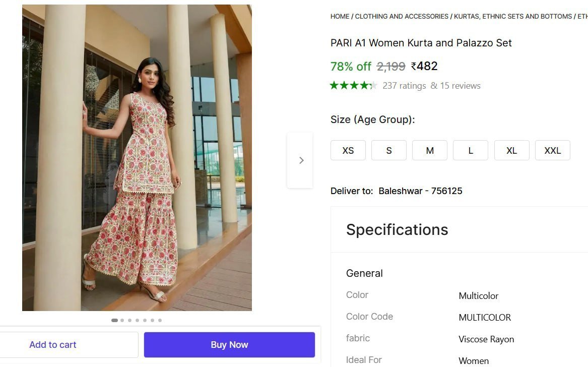Select the first carousel dot
Image resolution: width=588 pixels, height=367 pixels.
click(x=114, y=320)
